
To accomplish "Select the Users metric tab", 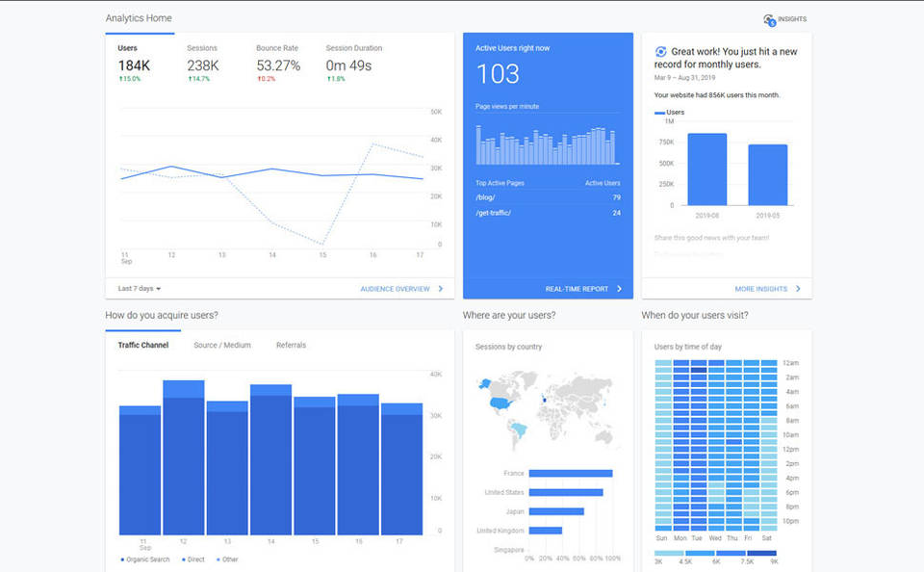I will pos(134,64).
